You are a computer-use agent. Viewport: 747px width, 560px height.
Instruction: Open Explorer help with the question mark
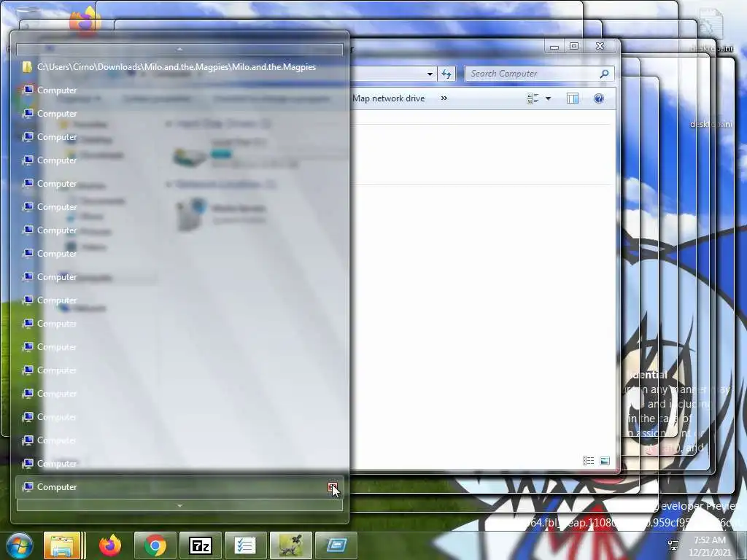(599, 98)
